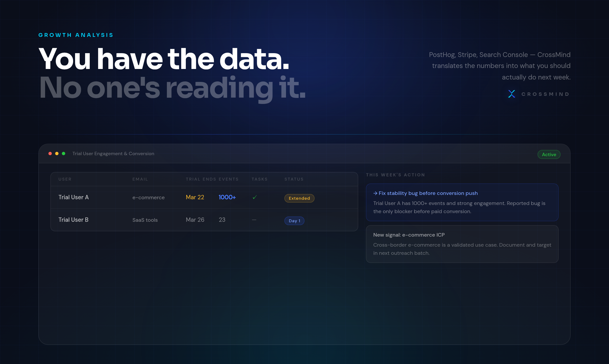Click the STATUS column header
This screenshot has width=609, height=364.
pyautogui.click(x=294, y=179)
